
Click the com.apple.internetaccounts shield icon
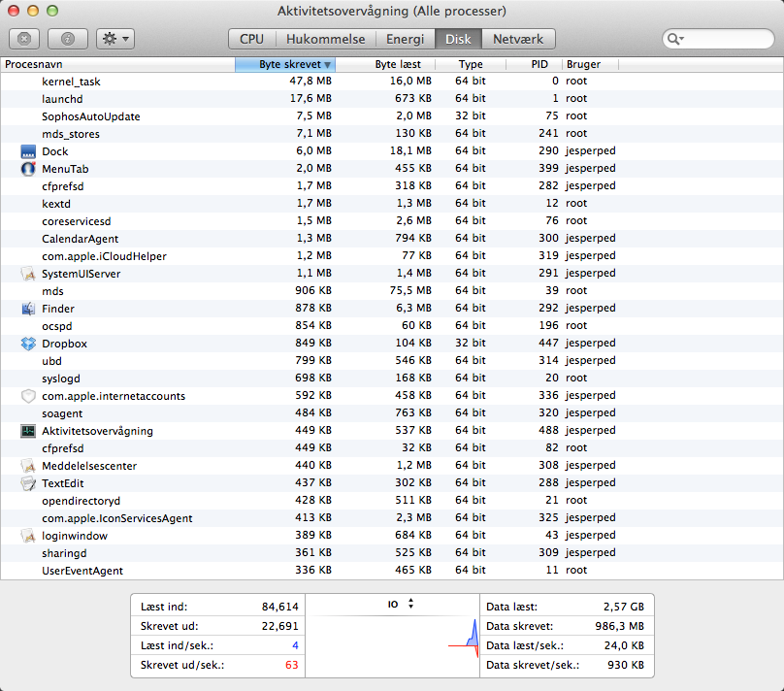click(x=28, y=396)
